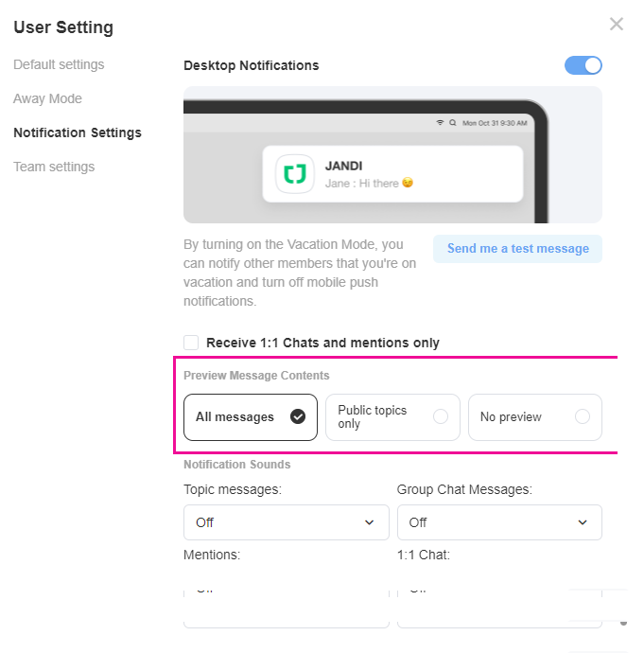
Task: Open the Topic messages sound dropdown
Action: tap(286, 522)
